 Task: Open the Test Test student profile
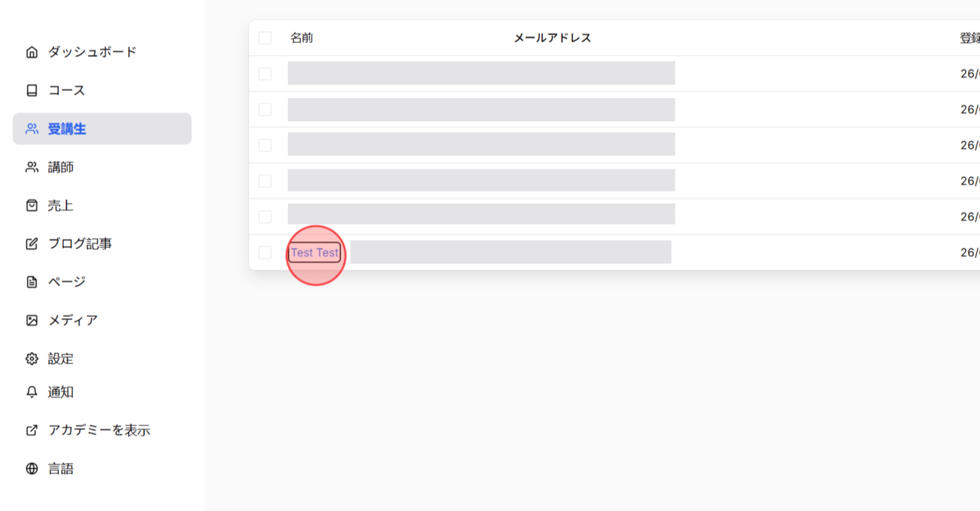(x=315, y=252)
